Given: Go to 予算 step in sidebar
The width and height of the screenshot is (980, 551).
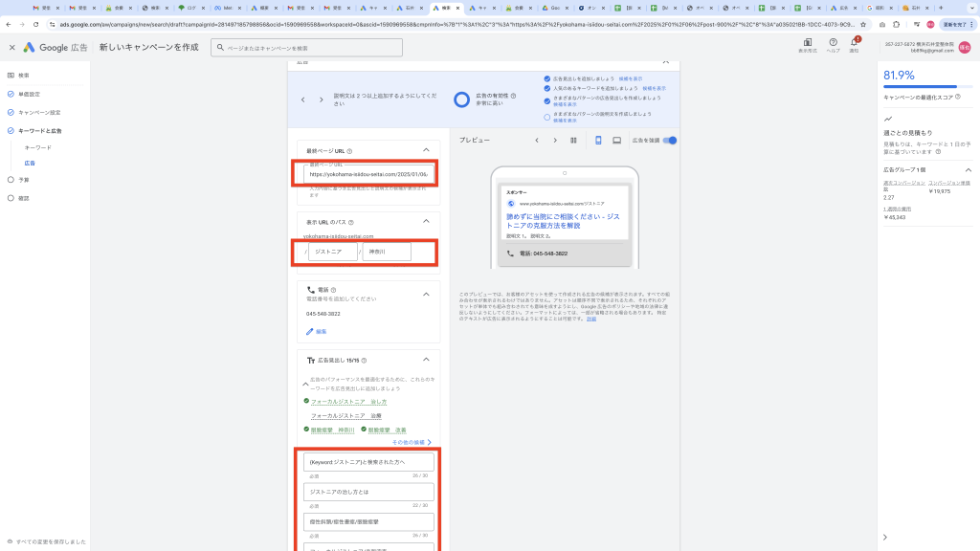Looking at the screenshot, I should pos(24,179).
